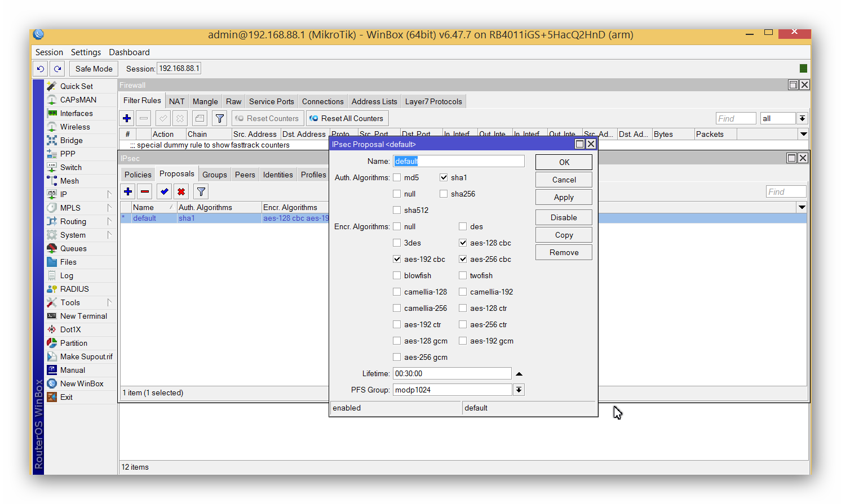Click Exit in the sidebar
This screenshot has height=504, width=841.
point(67,397)
